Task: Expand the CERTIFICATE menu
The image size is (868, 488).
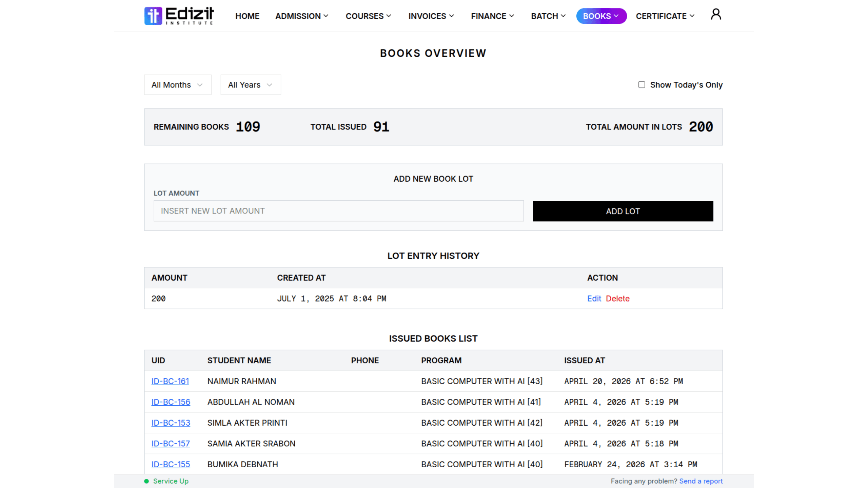Action: pos(665,16)
